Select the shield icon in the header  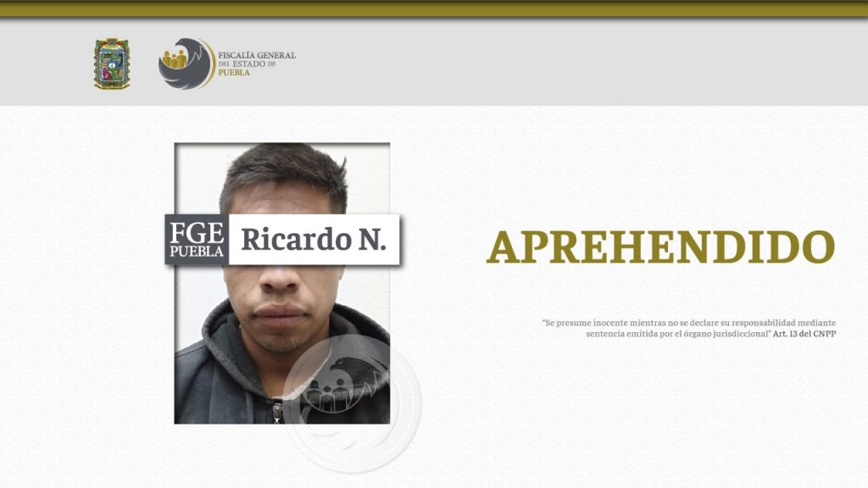[x=111, y=62]
